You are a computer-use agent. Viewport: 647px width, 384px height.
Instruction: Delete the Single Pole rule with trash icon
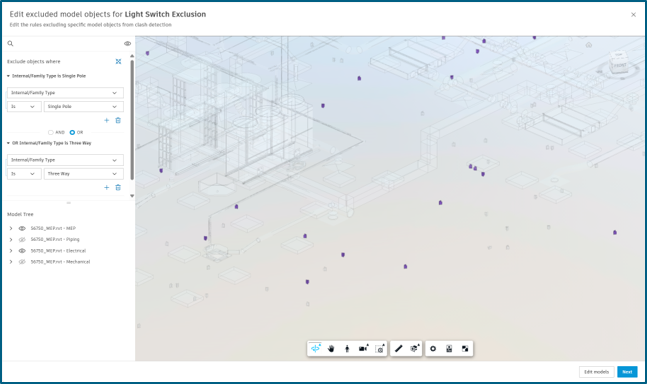[118, 120]
